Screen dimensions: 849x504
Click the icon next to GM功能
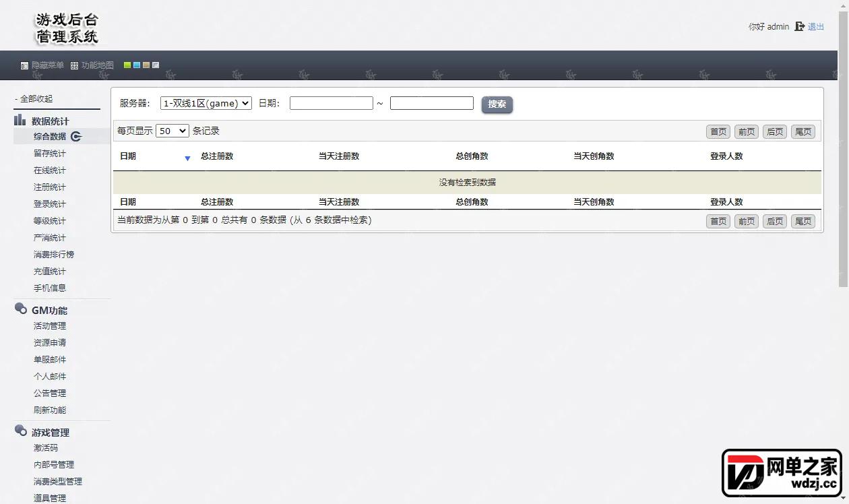coord(20,309)
